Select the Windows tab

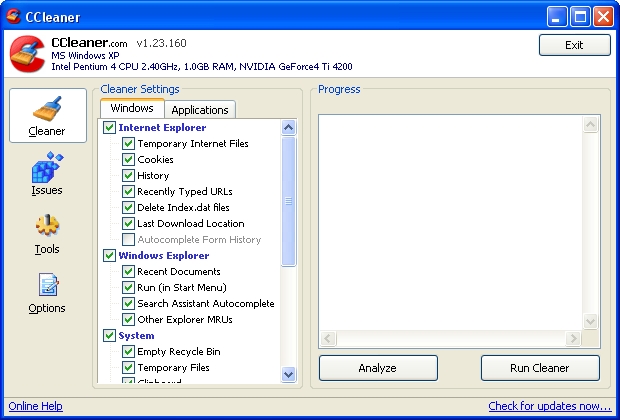[x=132, y=108]
